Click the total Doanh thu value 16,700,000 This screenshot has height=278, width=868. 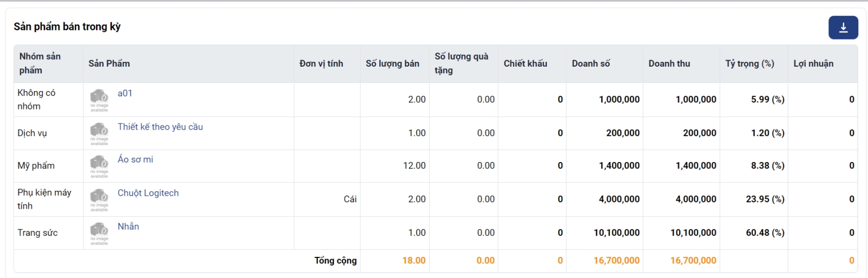pos(693,261)
